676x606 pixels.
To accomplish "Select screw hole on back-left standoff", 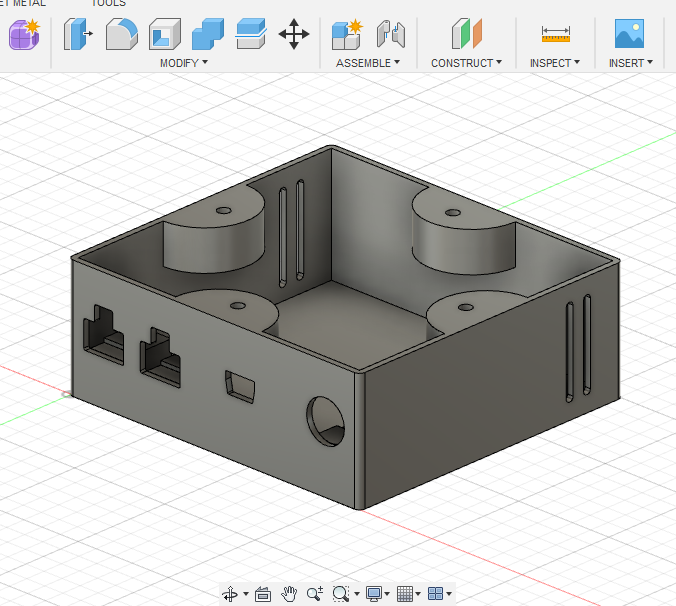I will pyautogui.click(x=224, y=211).
